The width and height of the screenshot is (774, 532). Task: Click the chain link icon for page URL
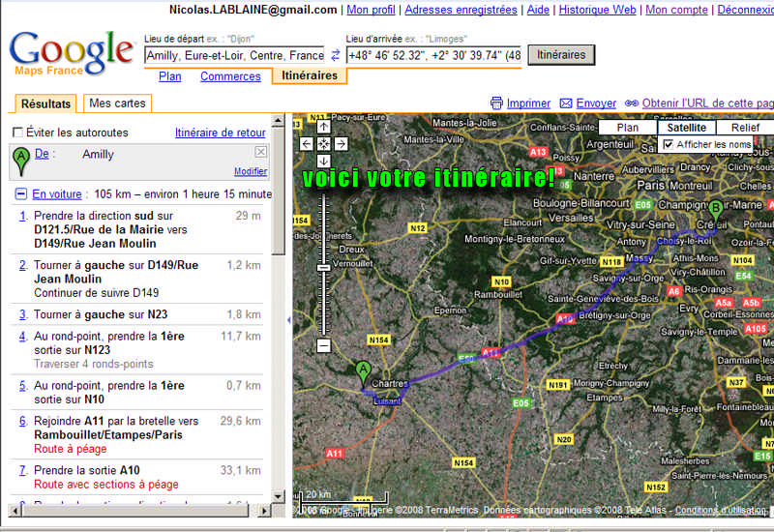point(632,103)
